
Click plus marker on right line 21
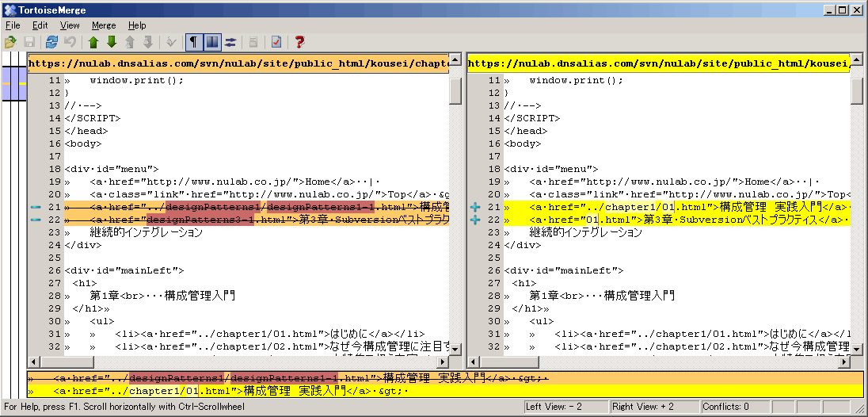tap(474, 207)
